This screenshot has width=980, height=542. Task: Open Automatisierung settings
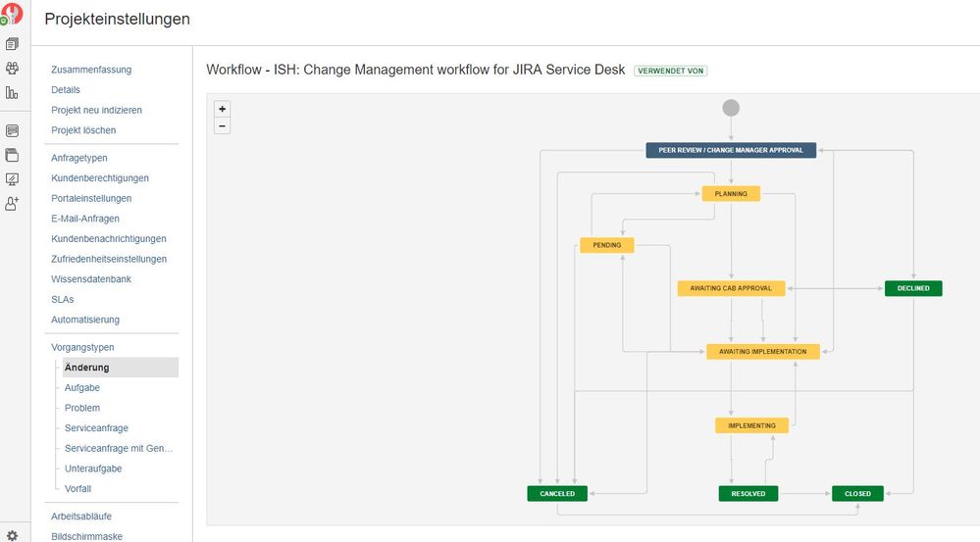[85, 320]
